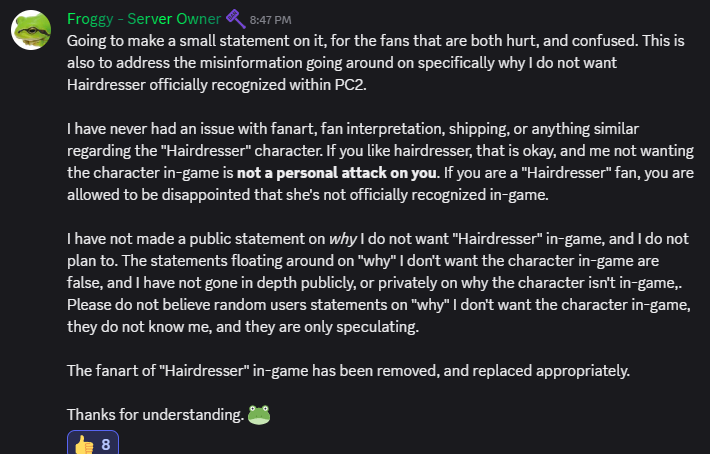Click the thumbs-up emoji in the reaction
Viewport: 710px width, 454px height.
click(83, 441)
